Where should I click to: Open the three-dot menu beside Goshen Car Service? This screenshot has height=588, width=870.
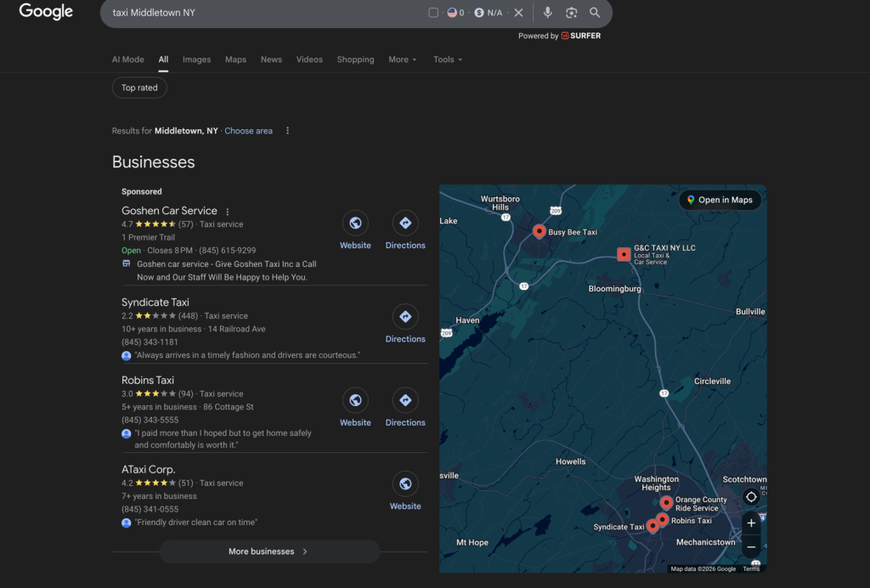(227, 211)
